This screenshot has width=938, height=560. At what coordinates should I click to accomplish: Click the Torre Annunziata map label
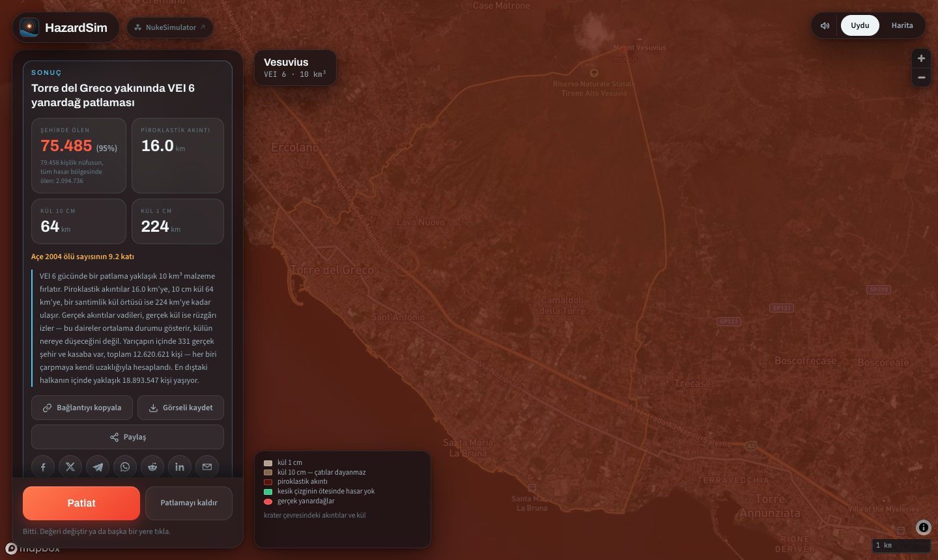770,506
